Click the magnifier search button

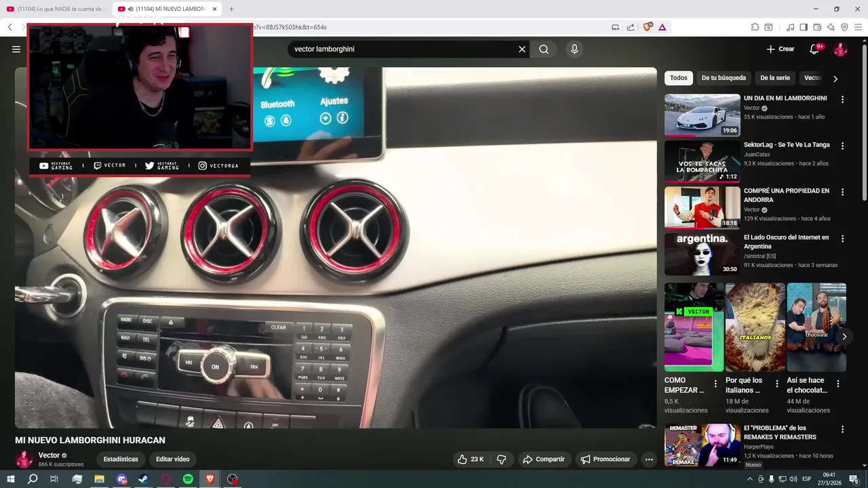pos(544,49)
